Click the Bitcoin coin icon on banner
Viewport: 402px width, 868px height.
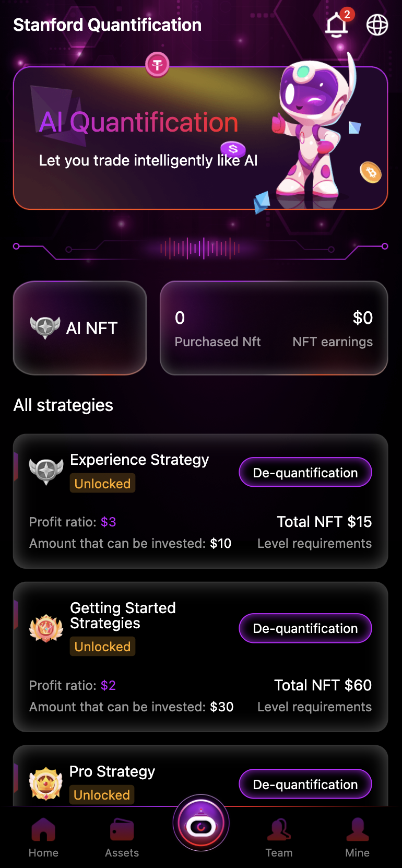(371, 172)
